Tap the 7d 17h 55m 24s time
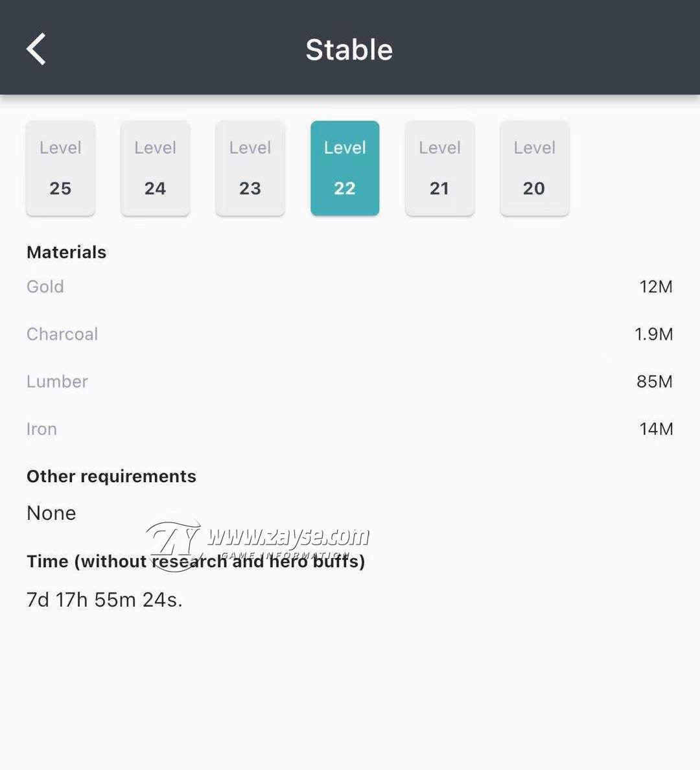This screenshot has height=770, width=700. pos(104,600)
